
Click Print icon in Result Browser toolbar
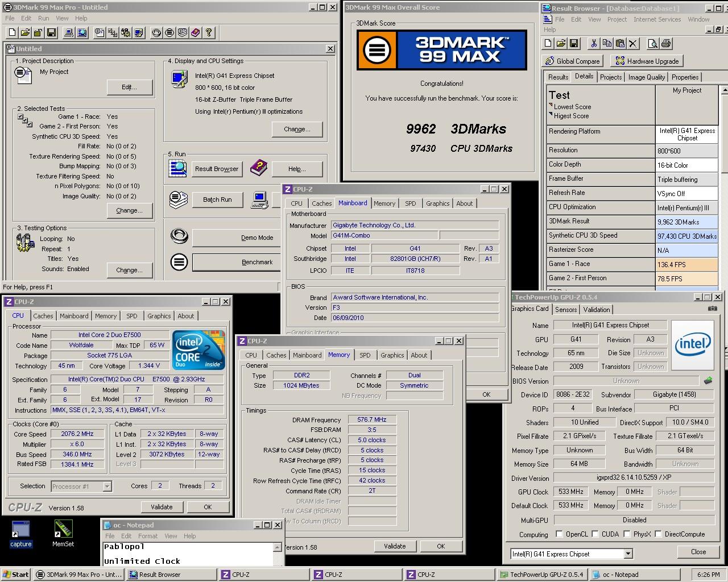pos(666,43)
